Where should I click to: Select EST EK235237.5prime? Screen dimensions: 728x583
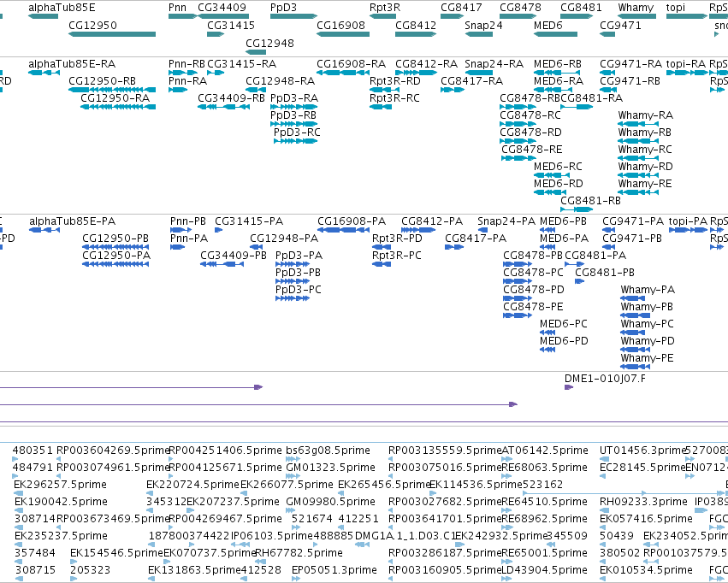(x=61, y=536)
